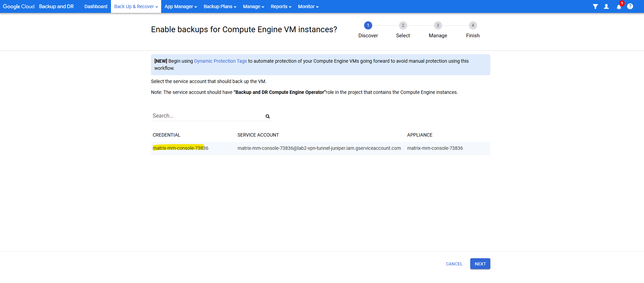Click the search magnifier icon

[x=267, y=116]
